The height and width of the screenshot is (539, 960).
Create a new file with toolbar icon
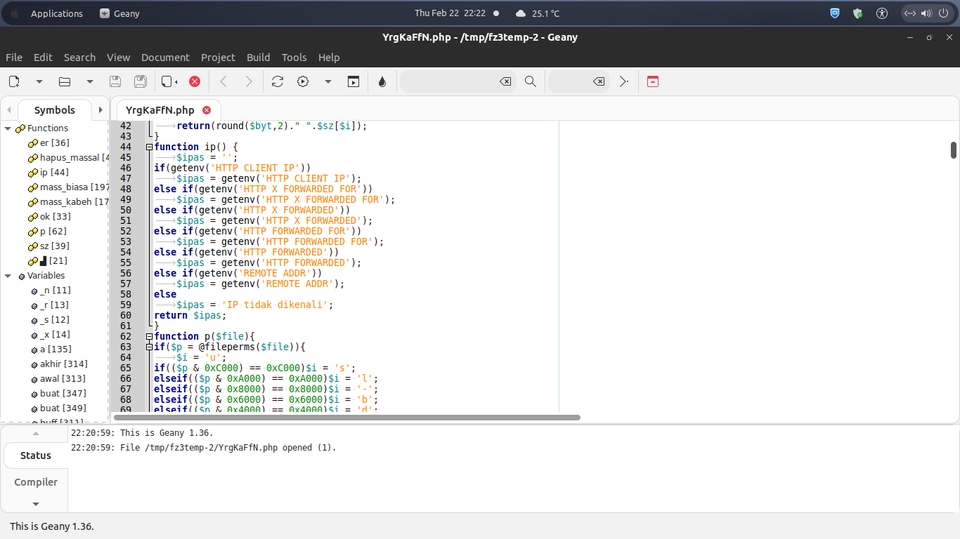coord(14,81)
